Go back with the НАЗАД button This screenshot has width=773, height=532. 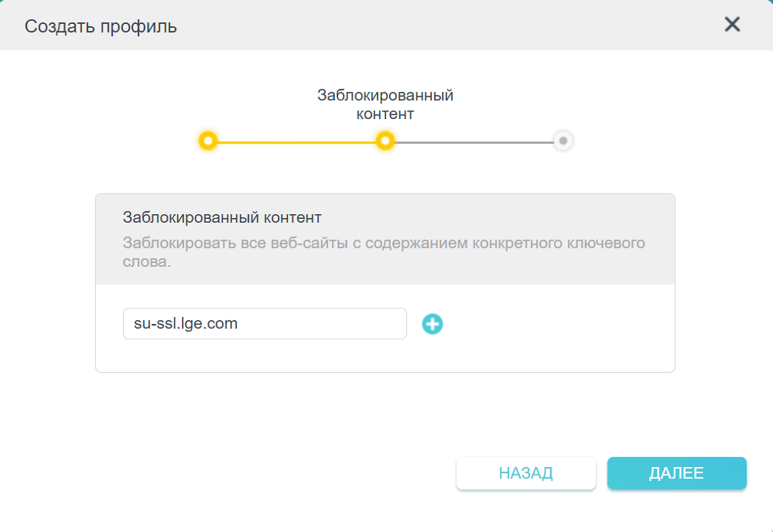click(x=526, y=473)
